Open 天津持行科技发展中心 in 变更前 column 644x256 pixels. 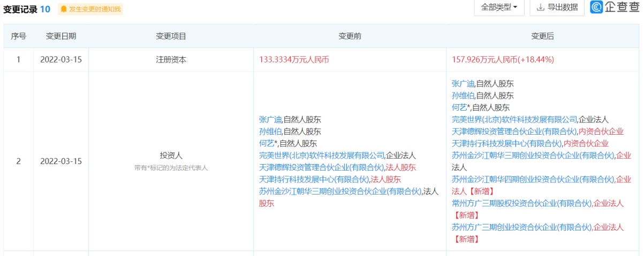(314, 179)
